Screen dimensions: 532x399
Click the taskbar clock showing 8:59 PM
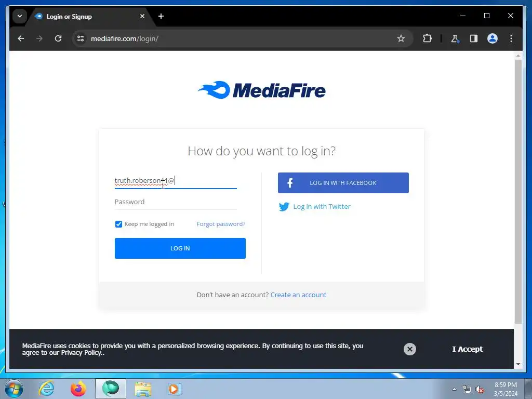coord(506,389)
